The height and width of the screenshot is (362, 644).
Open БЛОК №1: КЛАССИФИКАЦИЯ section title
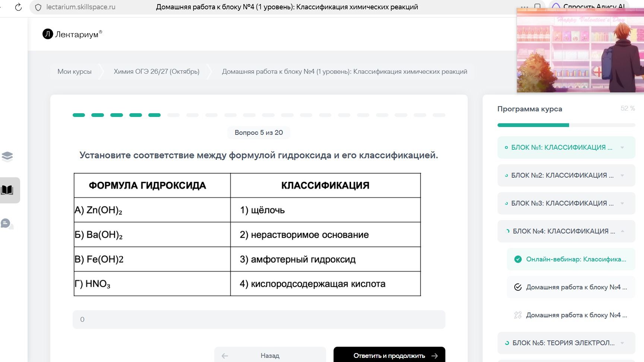click(562, 147)
